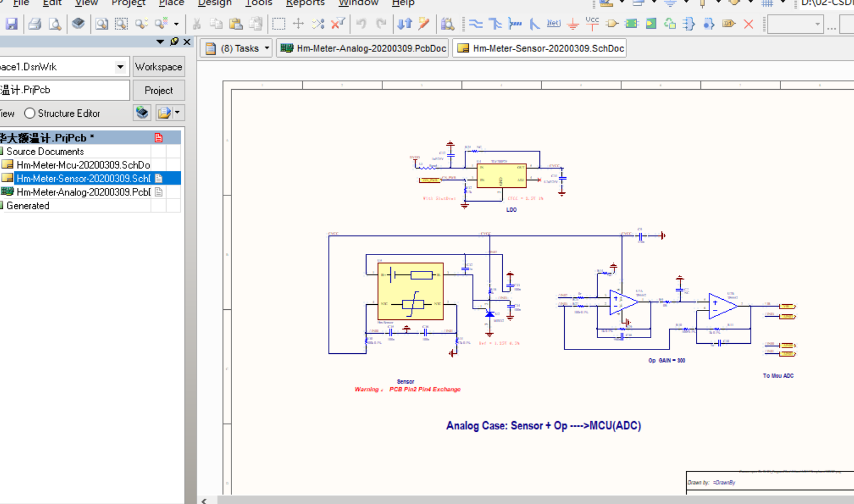Open the File menu
854x504 pixels.
21,3
